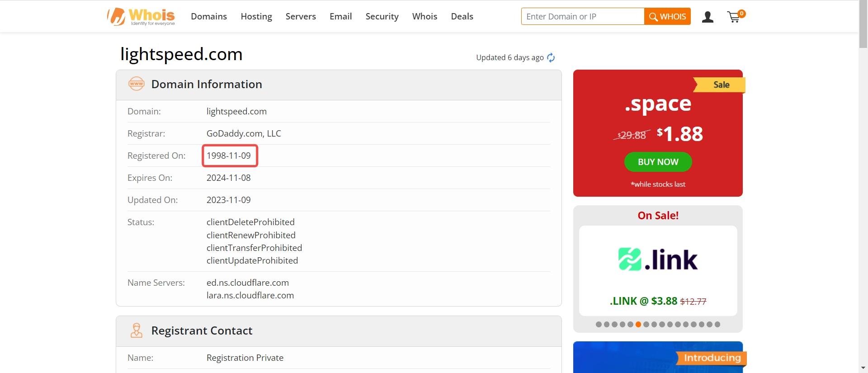Open the Domains menu
Image resolution: width=868 pixels, height=373 pixels.
point(209,16)
